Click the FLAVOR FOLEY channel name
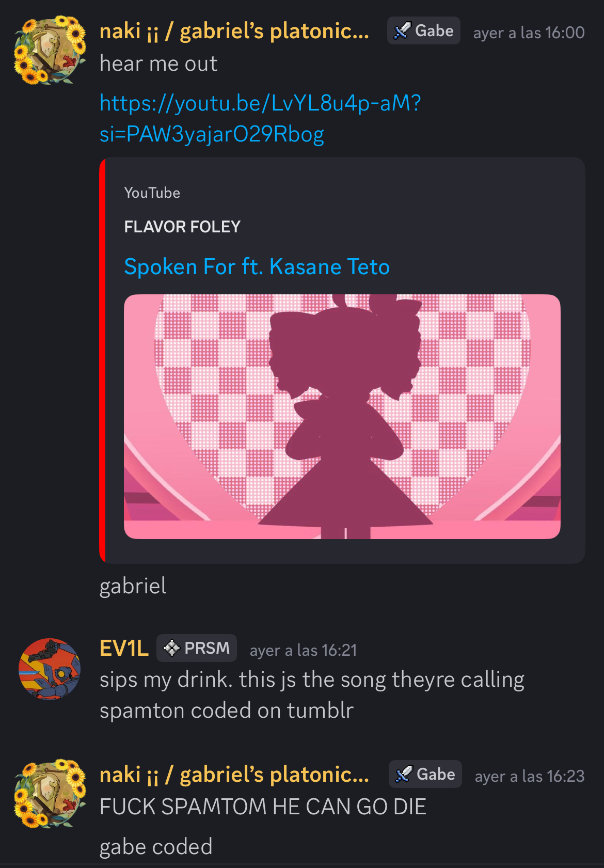Image resolution: width=604 pixels, height=868 pixels. point(182,227)
